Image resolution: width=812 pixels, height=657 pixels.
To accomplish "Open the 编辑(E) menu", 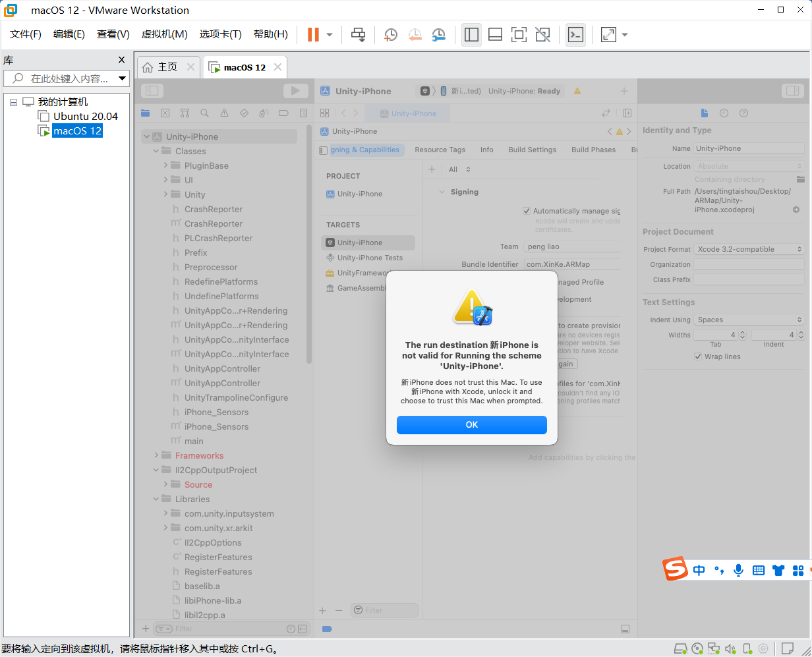I will [x=69, y=34].
